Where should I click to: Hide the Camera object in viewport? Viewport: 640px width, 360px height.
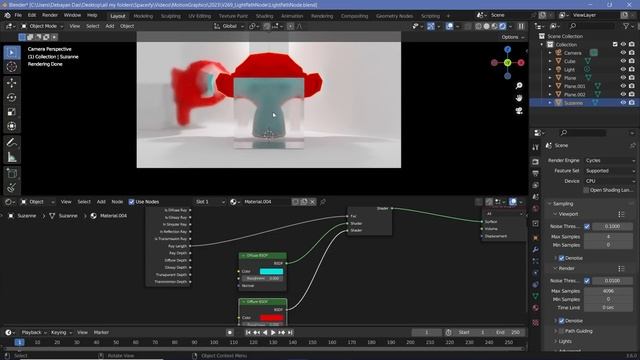pos(623,53)
